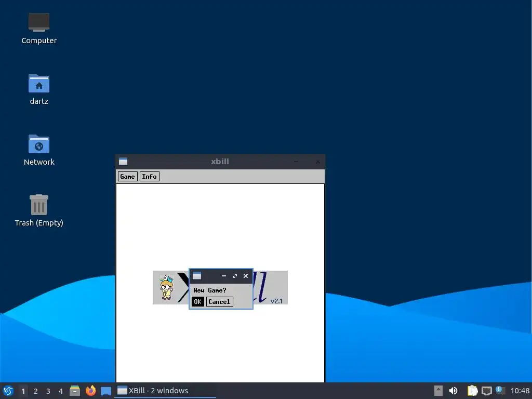The height and width of the screenshot is (399, 532).
Task: Select the Network desktop icon
Action: (x=39, y=150)
